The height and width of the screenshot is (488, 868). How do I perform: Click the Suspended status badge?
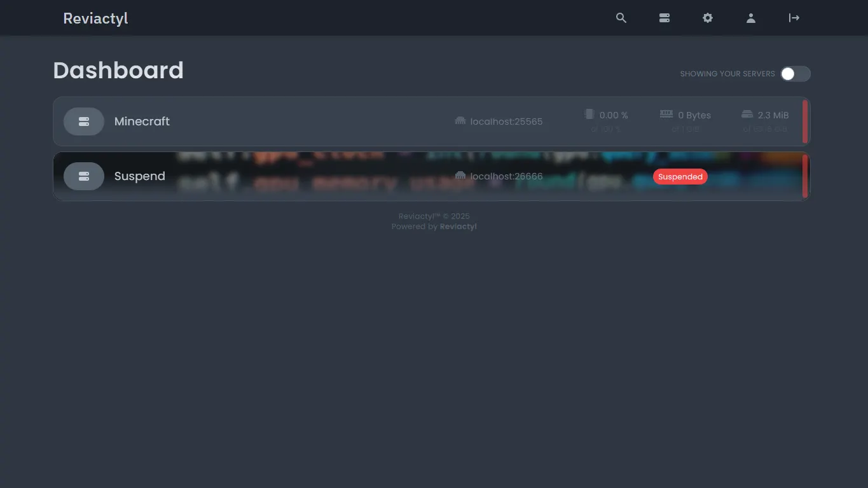click(680, 176)
